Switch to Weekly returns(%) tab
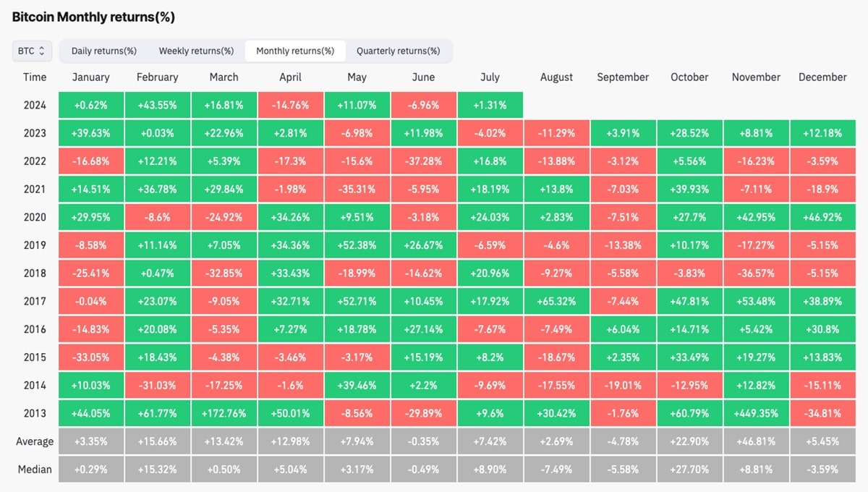868x492 pixels. 196,51
